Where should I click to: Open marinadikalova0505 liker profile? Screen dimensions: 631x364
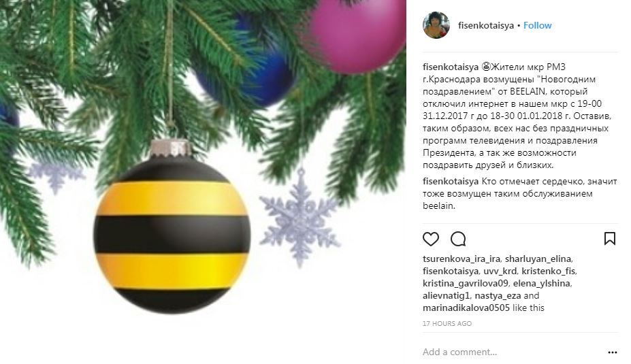(x=466, y=308)
